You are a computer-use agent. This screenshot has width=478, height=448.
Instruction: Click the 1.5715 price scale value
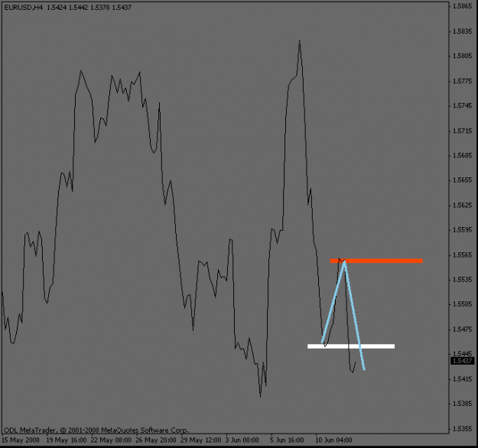point(462,131)
